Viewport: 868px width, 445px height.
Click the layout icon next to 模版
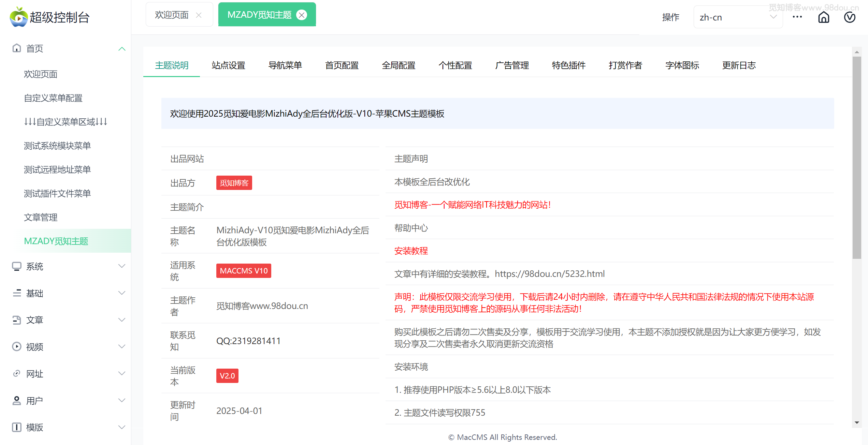(x=16, y=427)
